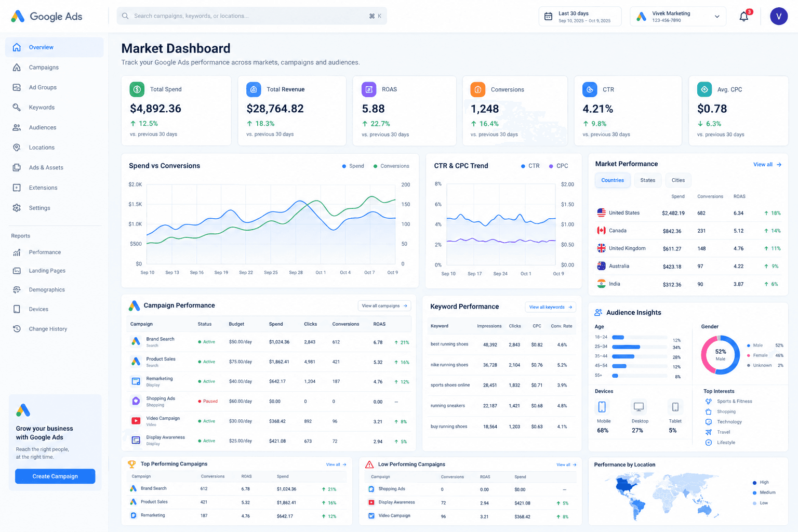The image size is (798, 532).
Task: Open the Campaigns sidebar icon
Action: coord(17,68)
